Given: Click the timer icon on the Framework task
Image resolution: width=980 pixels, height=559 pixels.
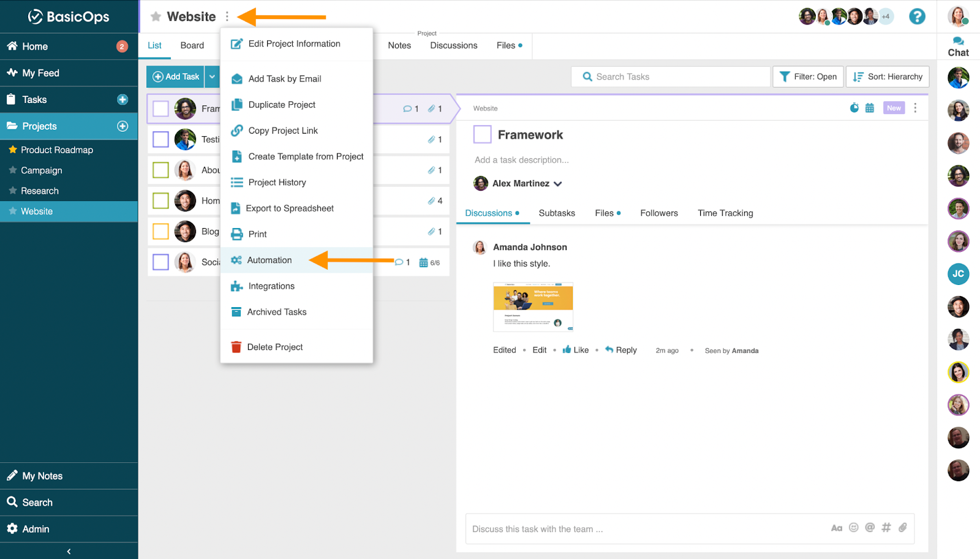Looking at the screenshot, I should point(854,107).
